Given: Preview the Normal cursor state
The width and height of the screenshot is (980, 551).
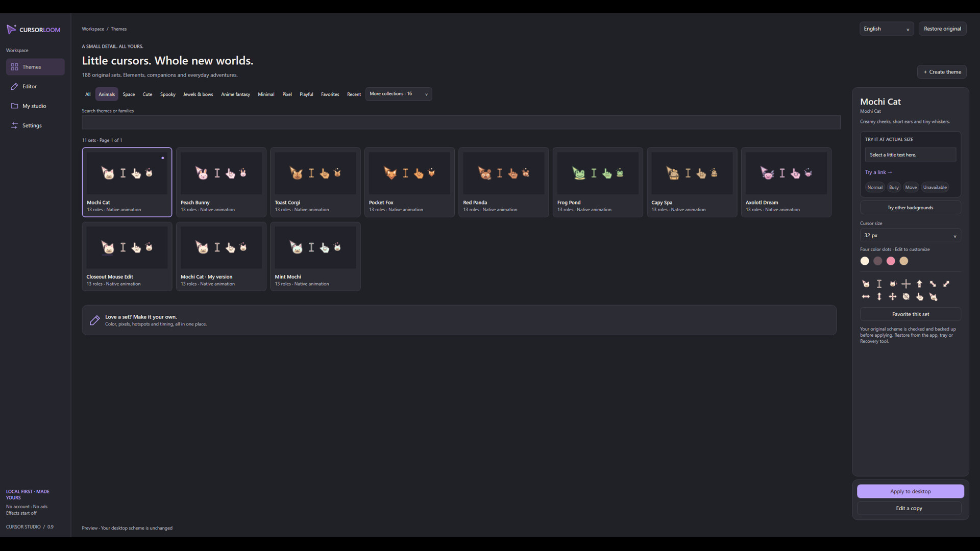Looking at the screenshot, I should click(875, 187).
